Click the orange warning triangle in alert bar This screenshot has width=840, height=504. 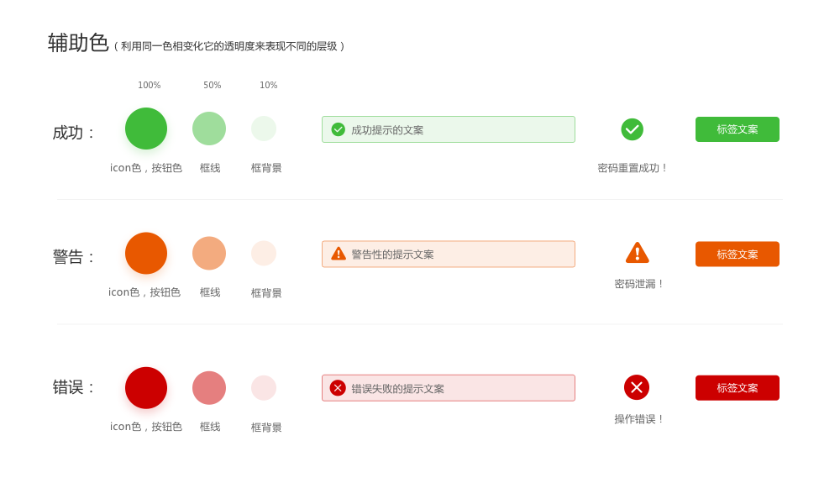coord(339,254)
